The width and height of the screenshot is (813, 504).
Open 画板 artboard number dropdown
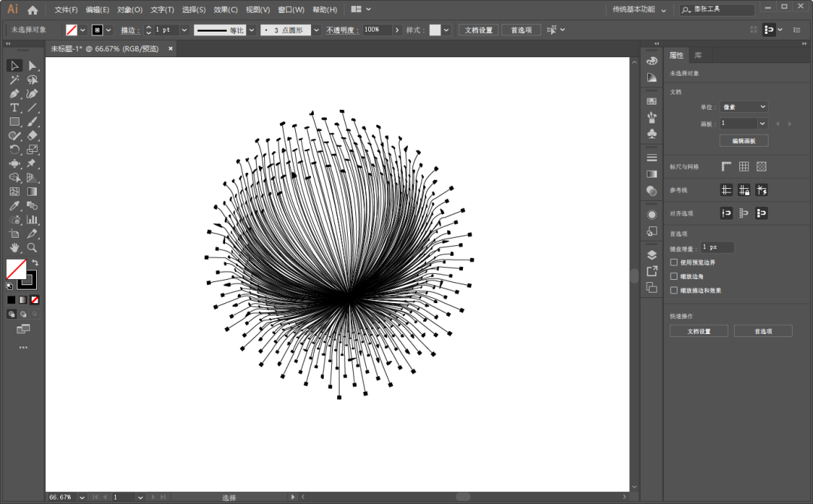pyautogui.click(x=762, y=123)
